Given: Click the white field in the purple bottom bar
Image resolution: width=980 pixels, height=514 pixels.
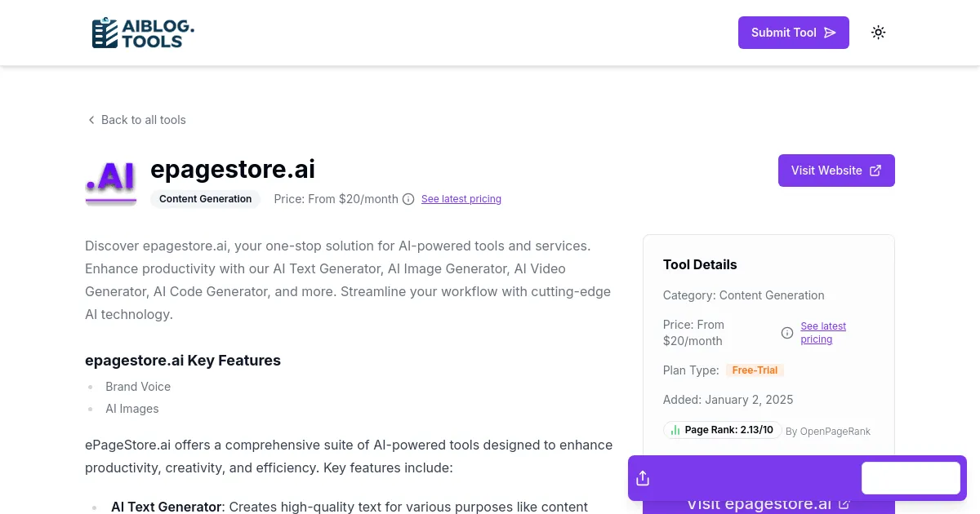Looking at the screenshot, I should [911, 477].
